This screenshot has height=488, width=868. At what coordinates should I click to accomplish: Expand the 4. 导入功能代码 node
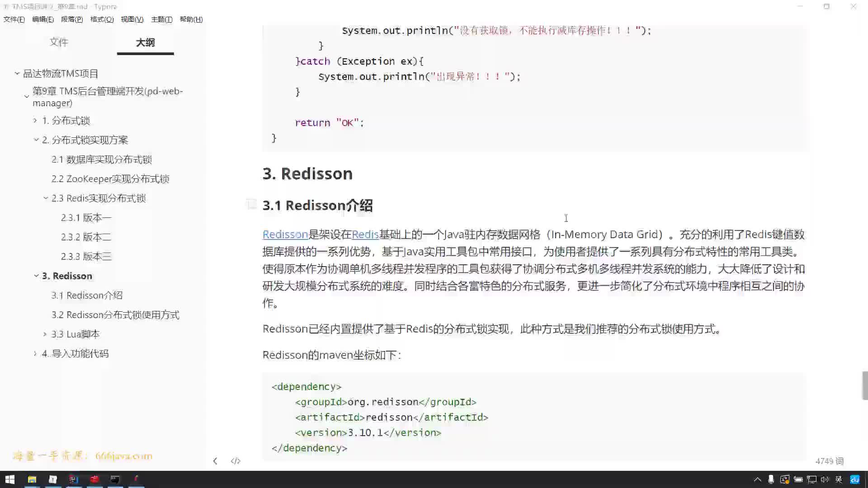[x=35, y=353]
